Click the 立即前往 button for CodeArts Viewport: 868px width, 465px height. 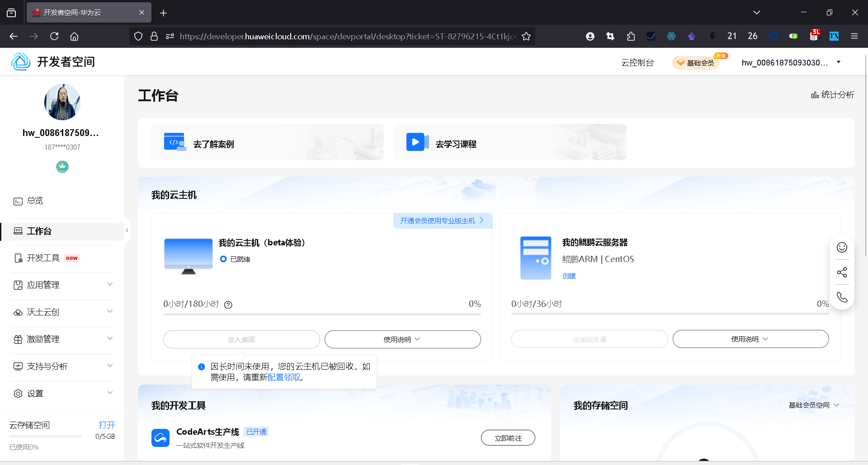tap(508, 437)
